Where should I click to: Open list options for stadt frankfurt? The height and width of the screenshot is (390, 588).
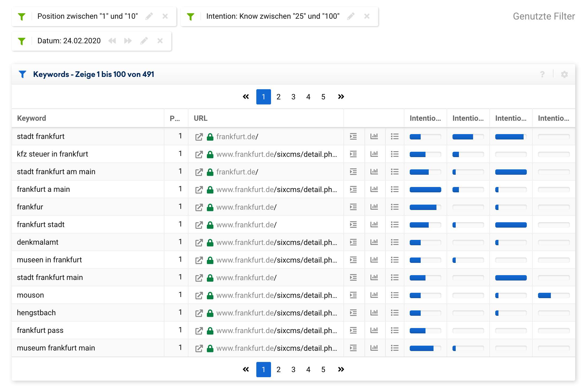click(395, 136)
